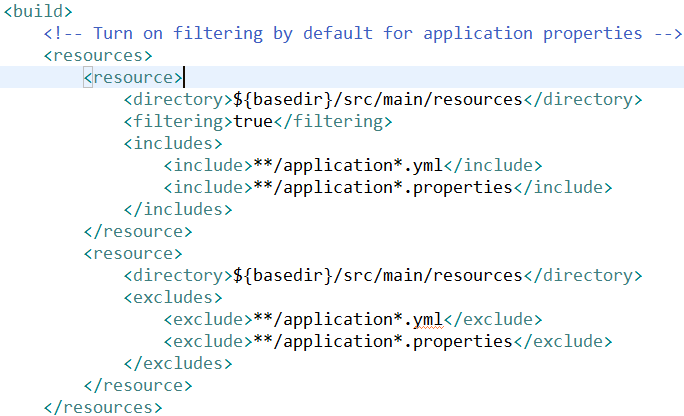Click the directory path above the excludes tag

tap(377, 275)
